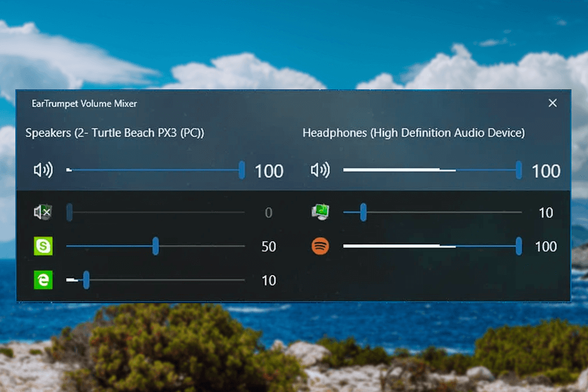
Task: Click the Skype app icon
Action: pyautogui.click(x=43, y=246)
